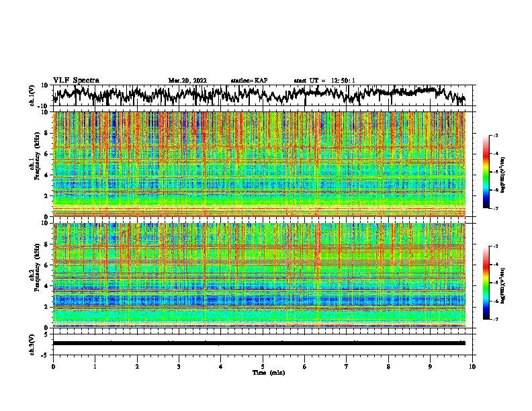Click the "Time (min)" axis label

click(x=269, y=373)
